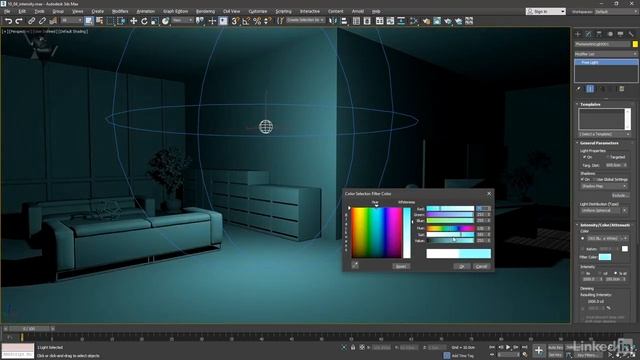Viewport: 640px width, 360px height.
Task: Select the Kelvin radio button
Action: tap(583, 249)
